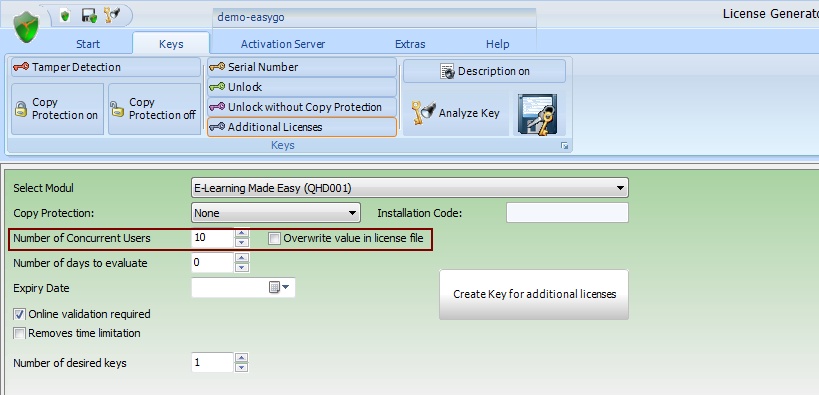Decrease Number of Concurrent Users
819x395 pixels.
point(241,242)
